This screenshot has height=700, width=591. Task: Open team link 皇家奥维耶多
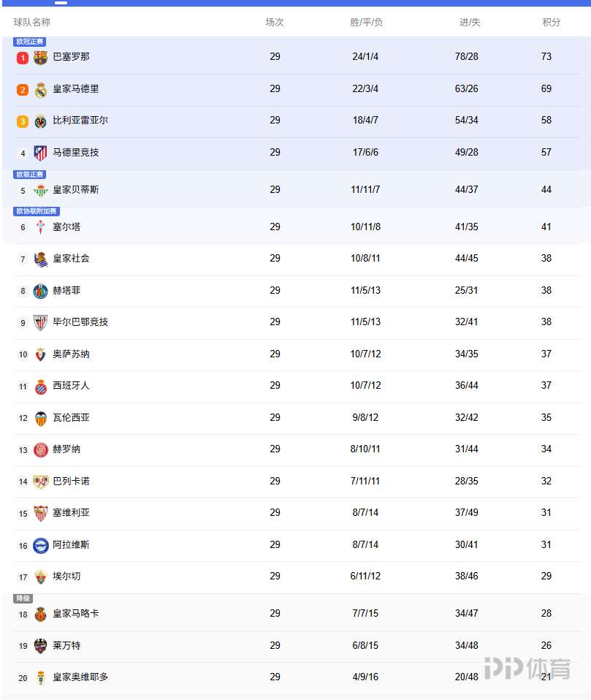pyautogui.click(x=80, y=677)
